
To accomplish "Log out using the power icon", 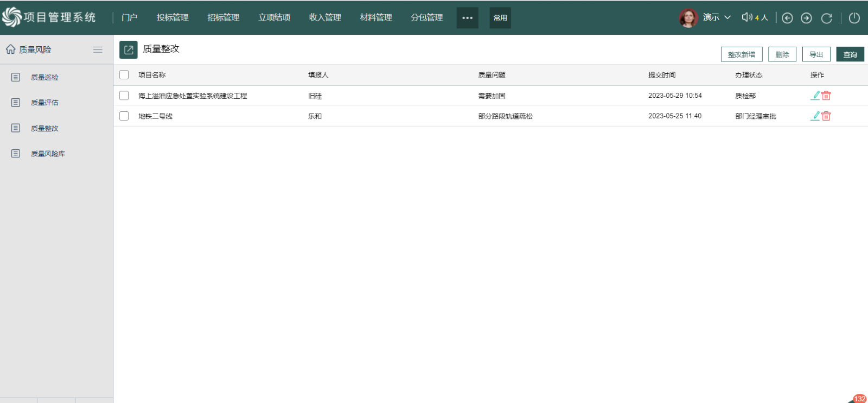I will pos(854,18).
